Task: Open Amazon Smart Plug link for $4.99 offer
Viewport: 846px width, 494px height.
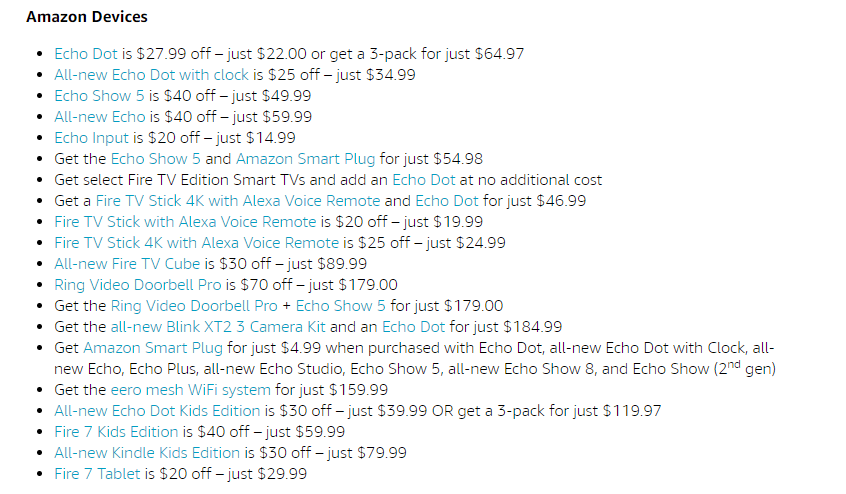Action: (x=153, y=348)
